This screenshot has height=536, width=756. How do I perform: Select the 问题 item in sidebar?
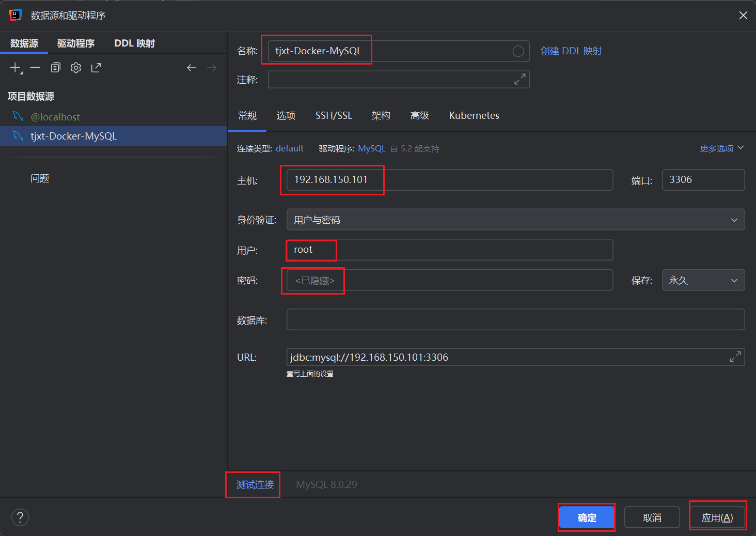click(x=40, y=178)
